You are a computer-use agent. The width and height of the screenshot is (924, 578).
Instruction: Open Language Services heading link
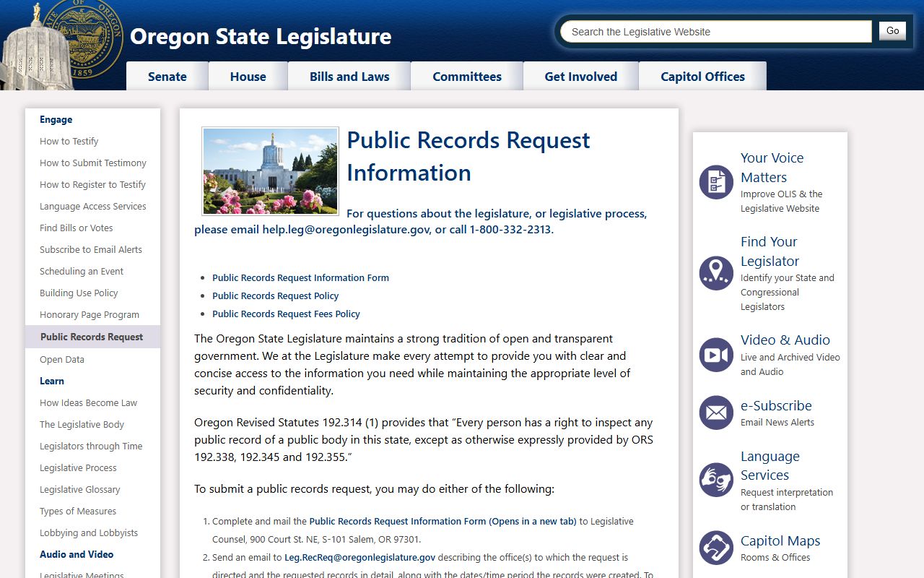[770, 466]
